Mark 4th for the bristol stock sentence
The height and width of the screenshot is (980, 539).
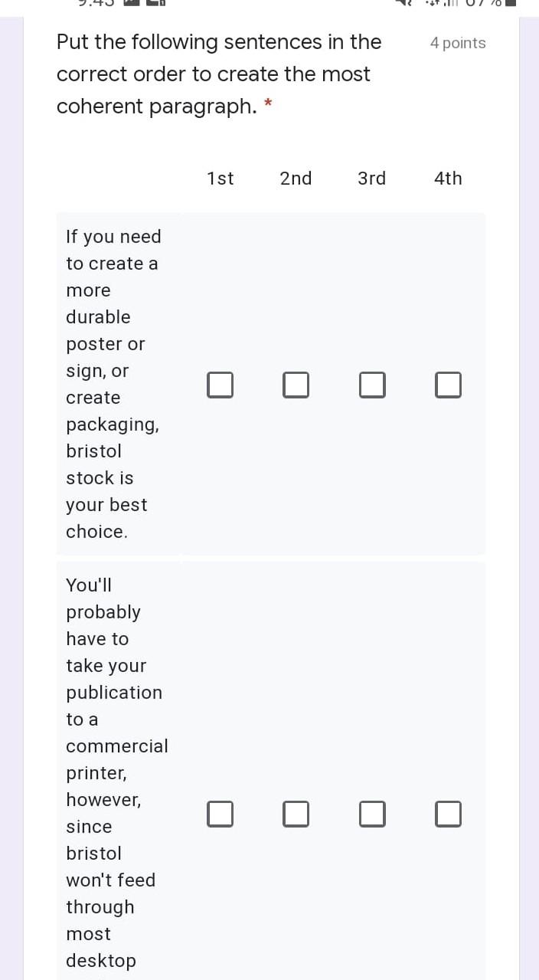click(448, 385)
